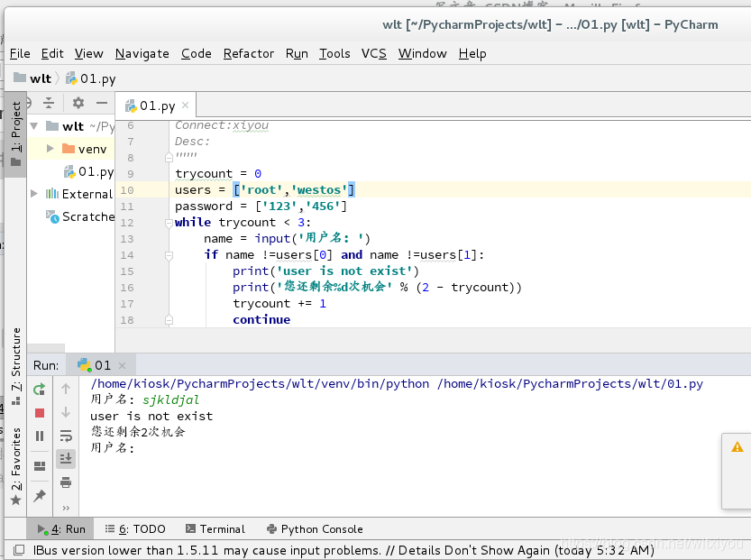Close the 01.py editor tab
The width and height of the screenshot is (751, 560).
[186, 106]
